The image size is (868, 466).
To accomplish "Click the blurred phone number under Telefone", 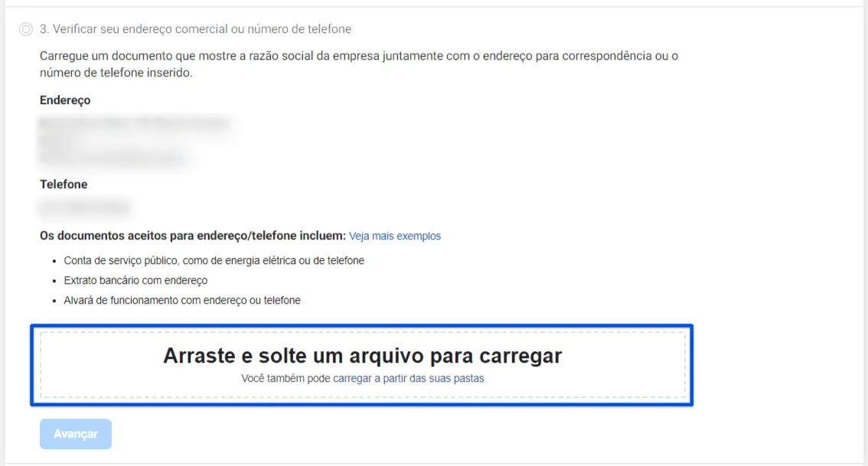I will click(x=85, y=207).
